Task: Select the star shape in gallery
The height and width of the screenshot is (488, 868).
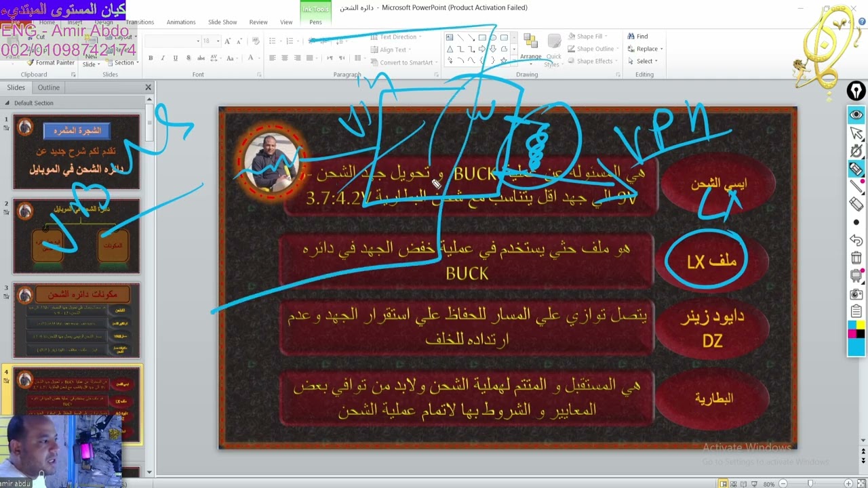Action: (x=503, y=60)
